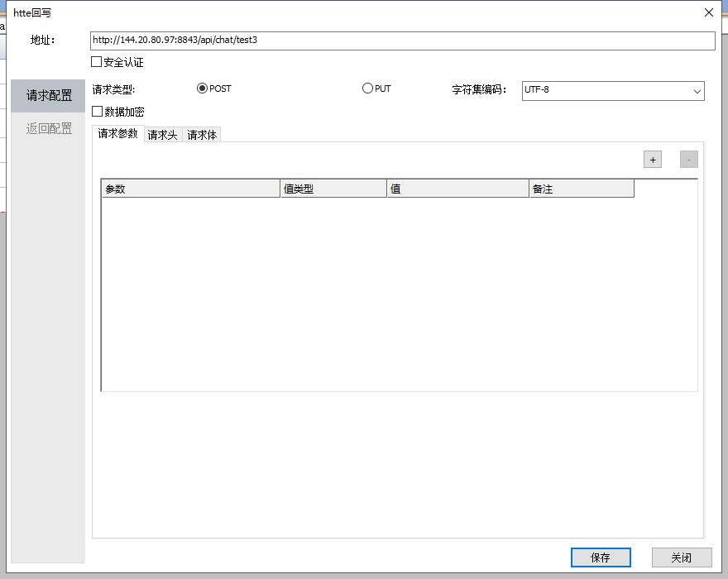Switch to the 请求体 tab
The width and height of the screenshot is (728, 579).
202,135
